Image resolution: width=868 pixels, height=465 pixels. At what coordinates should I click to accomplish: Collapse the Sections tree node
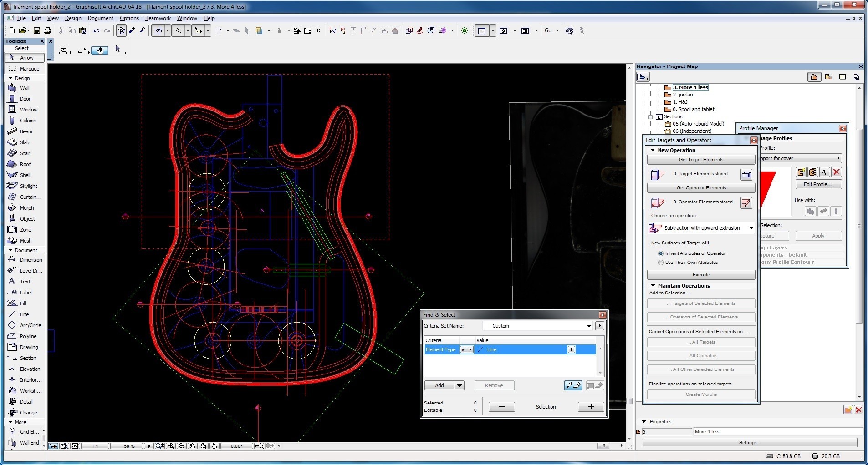651,117
